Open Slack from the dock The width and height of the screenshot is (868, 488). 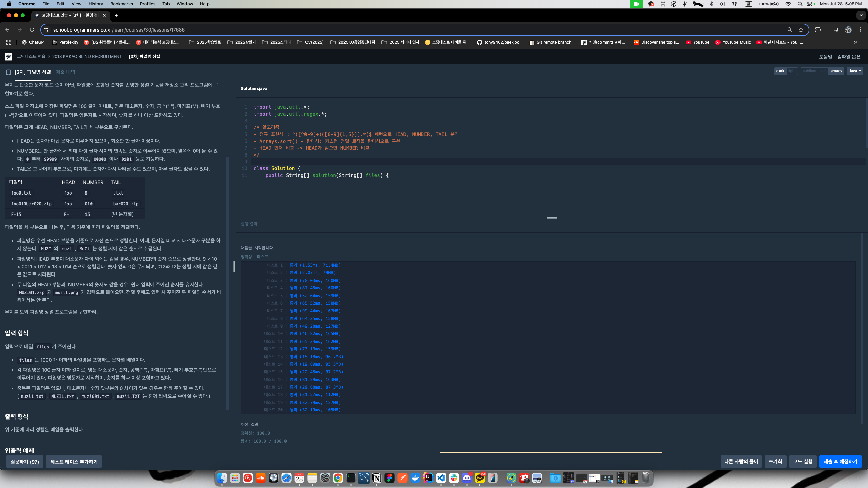[454, 478]
